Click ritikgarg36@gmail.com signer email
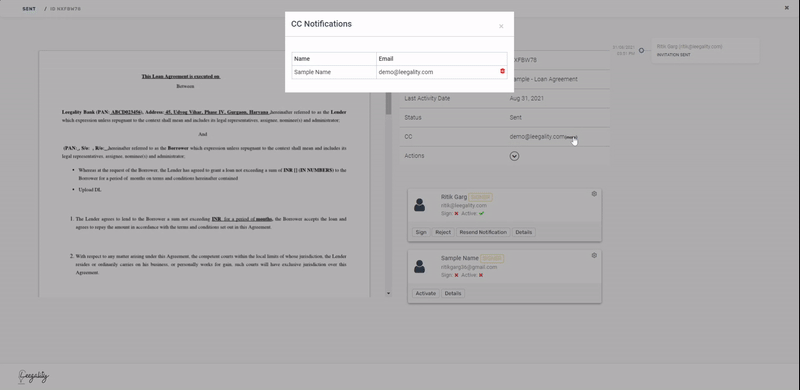This screenshot has width=800, height=390. pos(469,267)
